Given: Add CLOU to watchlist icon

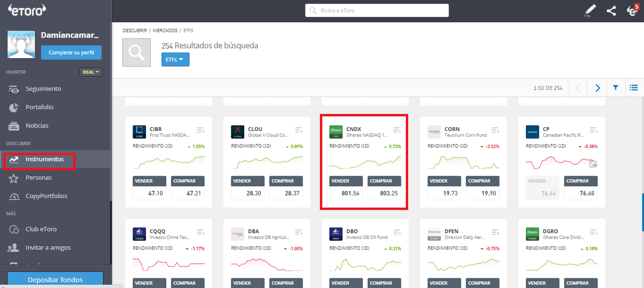Looking at the screenshot, I should 299,130.
